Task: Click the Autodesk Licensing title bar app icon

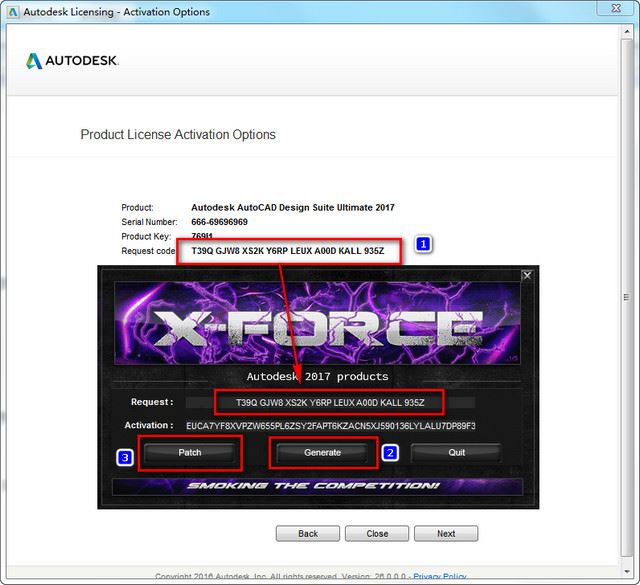Action: point(13,12)
